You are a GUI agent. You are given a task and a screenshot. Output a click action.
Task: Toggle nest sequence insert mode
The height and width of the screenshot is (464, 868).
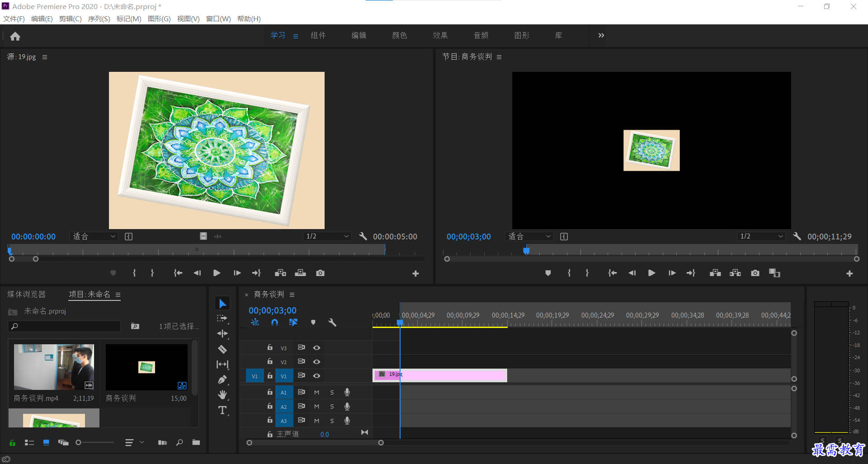(255, 323)
